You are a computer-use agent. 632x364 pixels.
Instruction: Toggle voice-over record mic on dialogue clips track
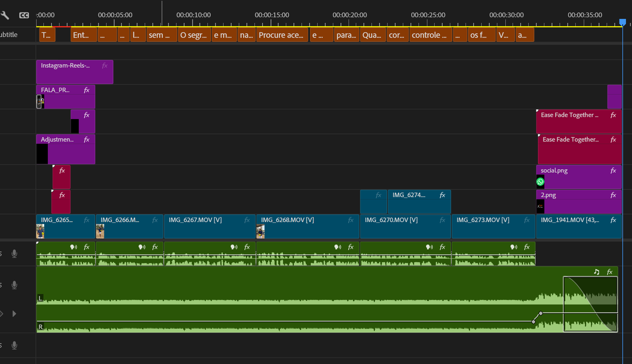coord(14,254)
